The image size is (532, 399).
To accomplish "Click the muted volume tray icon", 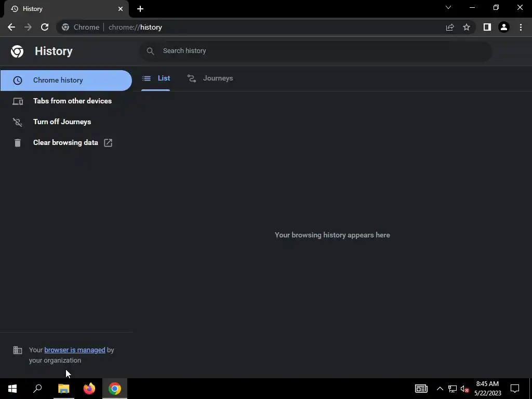I will (x=464, y=389).
